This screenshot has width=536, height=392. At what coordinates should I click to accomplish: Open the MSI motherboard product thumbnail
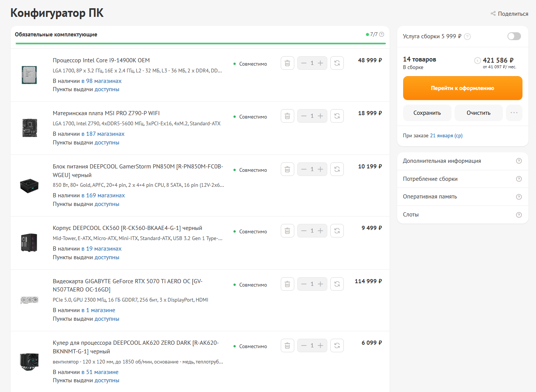(29, 128)
